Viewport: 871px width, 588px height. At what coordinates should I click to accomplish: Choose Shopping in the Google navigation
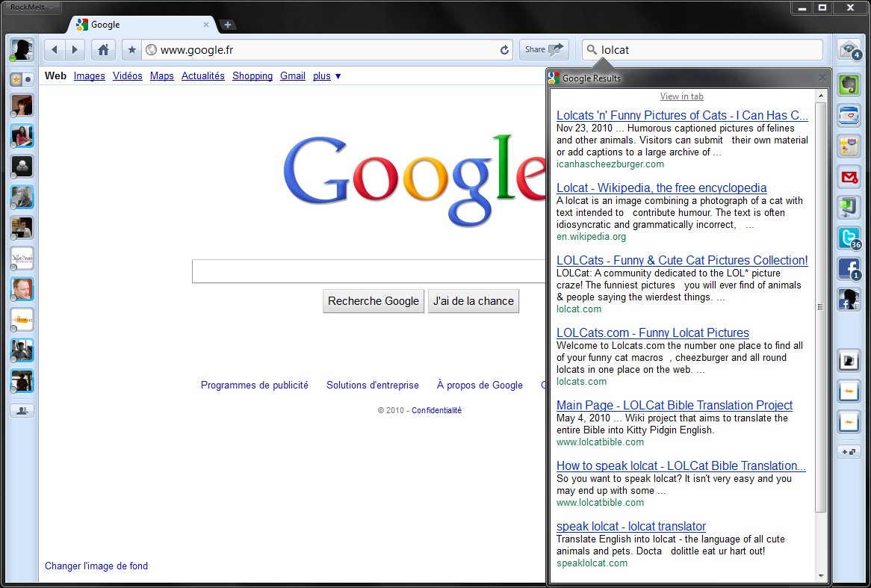[x=252, y=76]
